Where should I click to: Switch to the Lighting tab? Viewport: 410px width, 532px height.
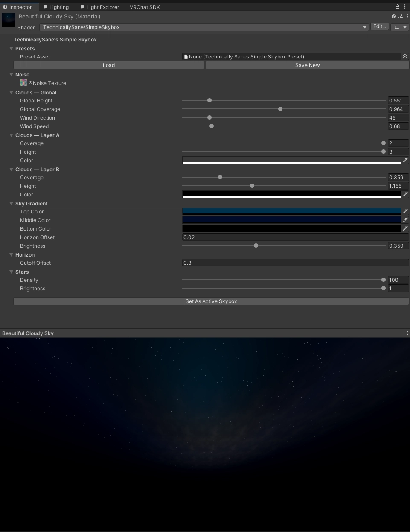(56, 7)
